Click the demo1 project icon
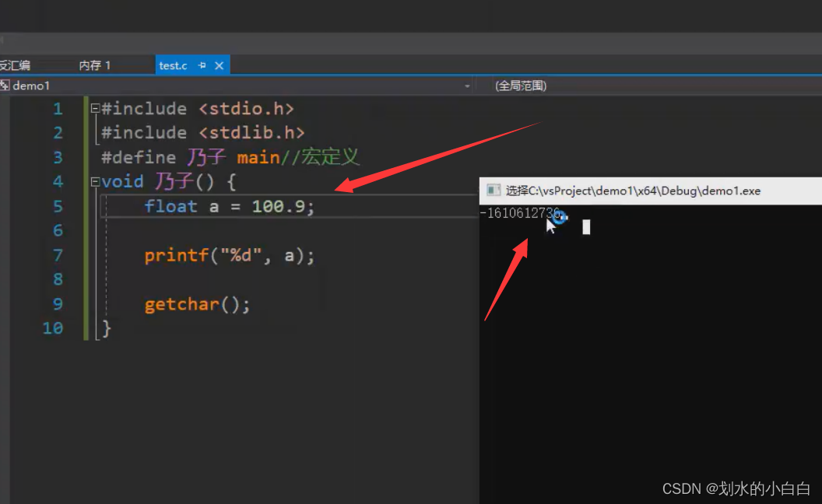The image size is (822, 504). (5, 86)
